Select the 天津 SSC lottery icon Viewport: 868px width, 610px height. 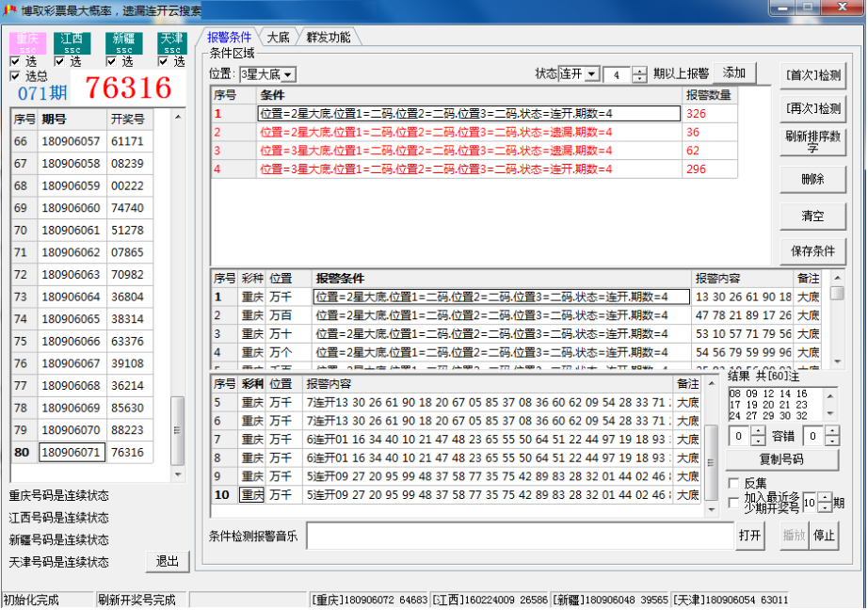171,42
